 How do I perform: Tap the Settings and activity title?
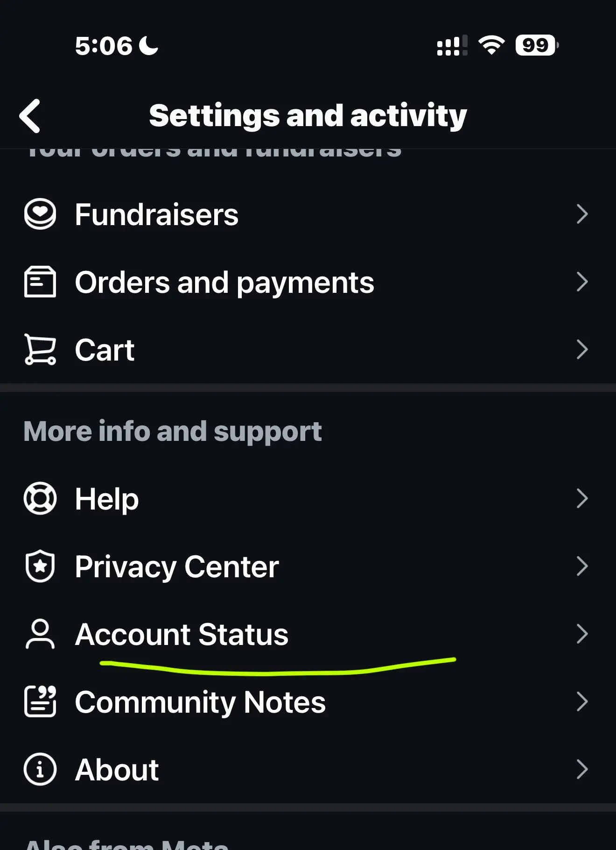(x=308, y=115)
